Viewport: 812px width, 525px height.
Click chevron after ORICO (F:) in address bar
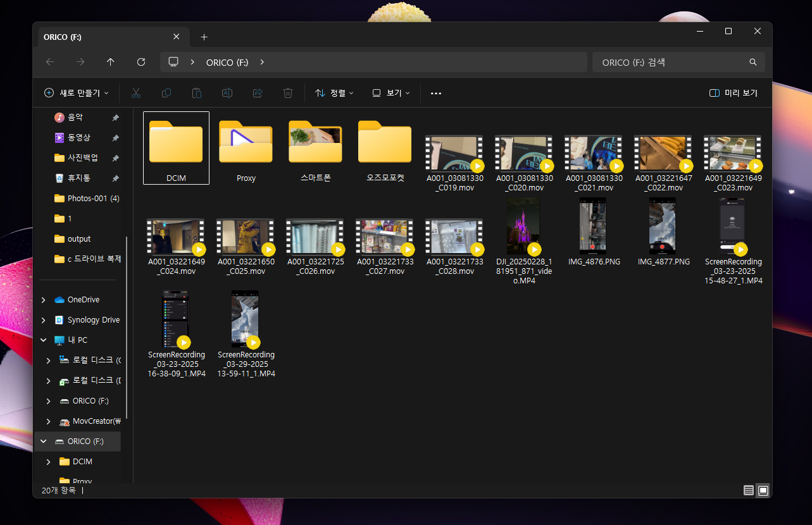(262, 62)
